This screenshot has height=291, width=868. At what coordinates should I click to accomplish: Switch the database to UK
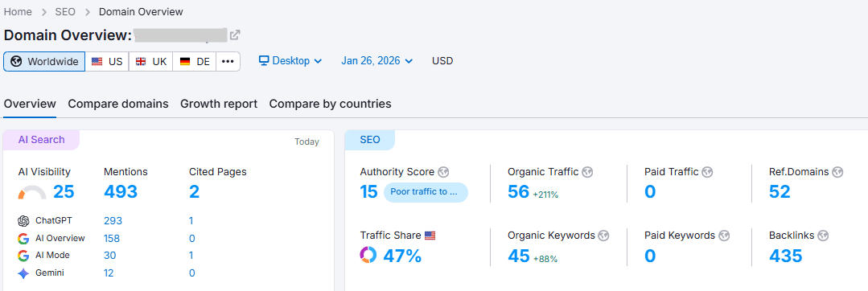coord(150,61)
